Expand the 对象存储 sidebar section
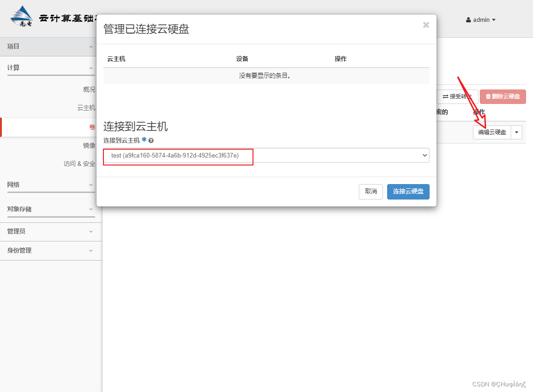 pos(51,209)
